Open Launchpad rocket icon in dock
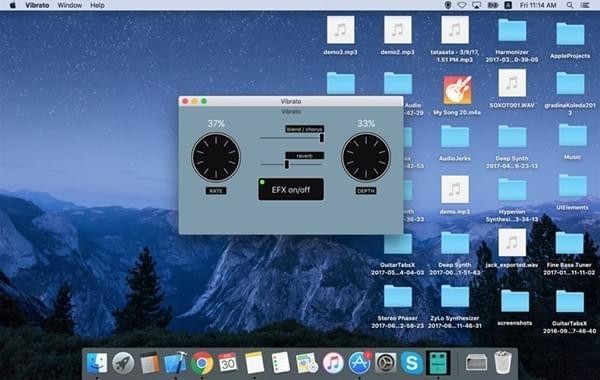The height and width of the screenshot is (380, 600). click(123, 363)
